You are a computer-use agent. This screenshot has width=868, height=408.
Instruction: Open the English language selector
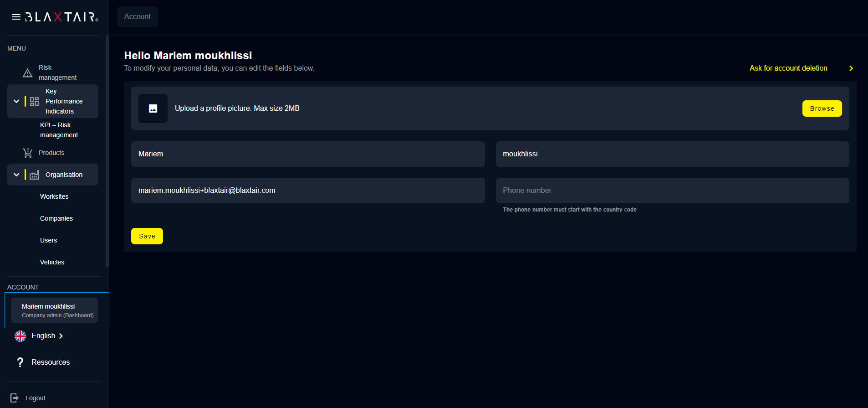pos(47,336)
